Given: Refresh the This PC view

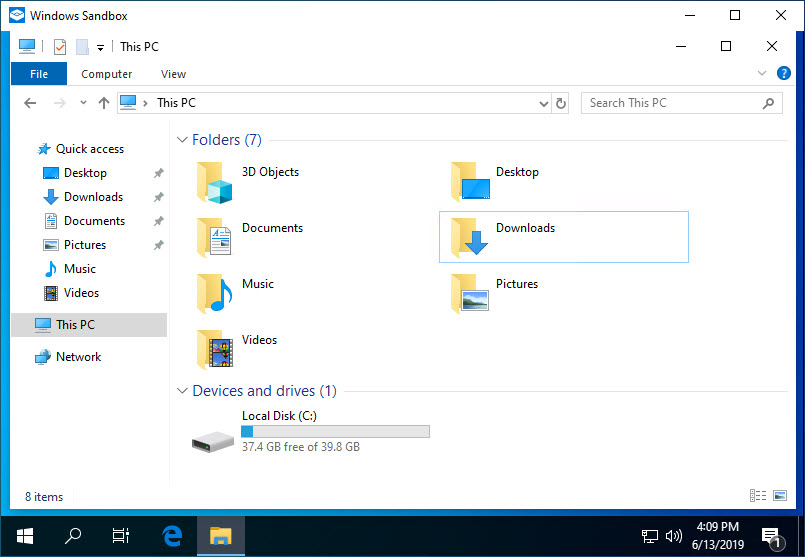Looking at the screenshot, I should coord(561,103).
